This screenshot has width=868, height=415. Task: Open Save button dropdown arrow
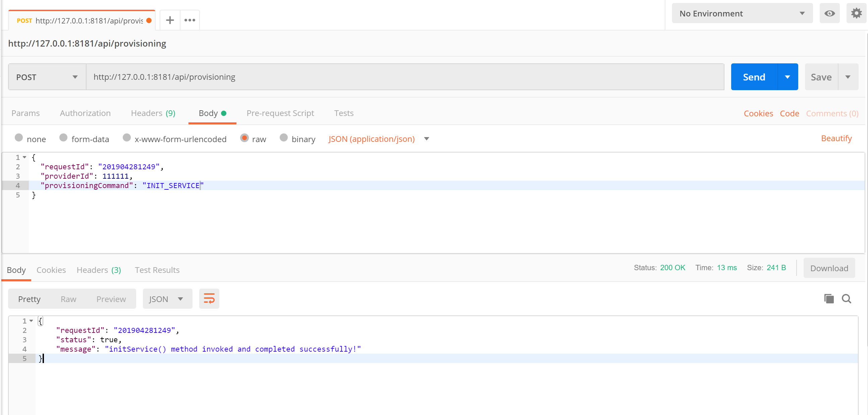click(848, 77)
